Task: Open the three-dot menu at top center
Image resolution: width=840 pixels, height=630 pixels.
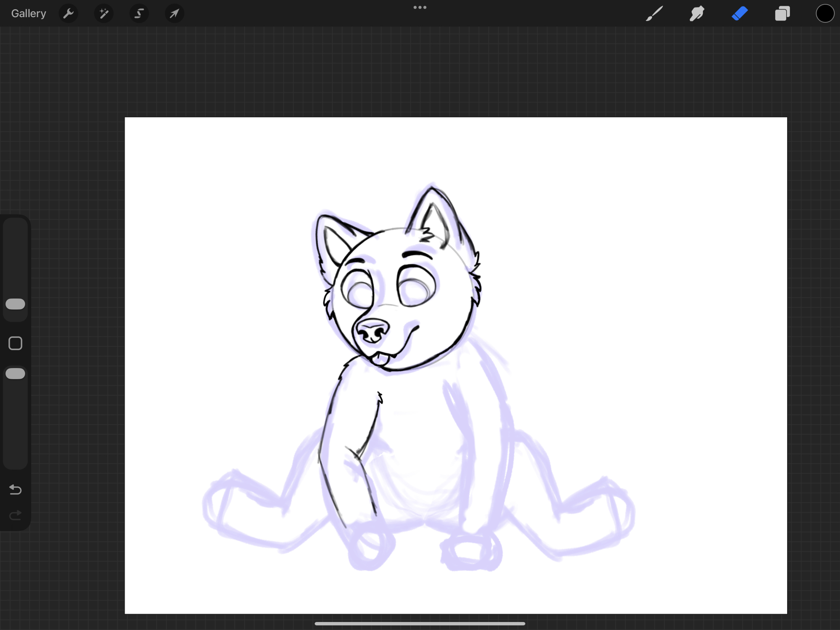Action: pyautogui.click(x=420, y=8)
